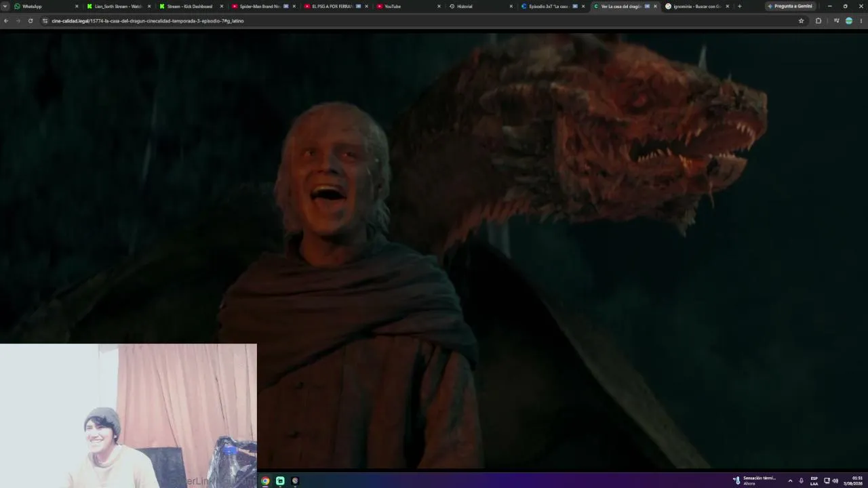Reload the current page

pos(31,21)
